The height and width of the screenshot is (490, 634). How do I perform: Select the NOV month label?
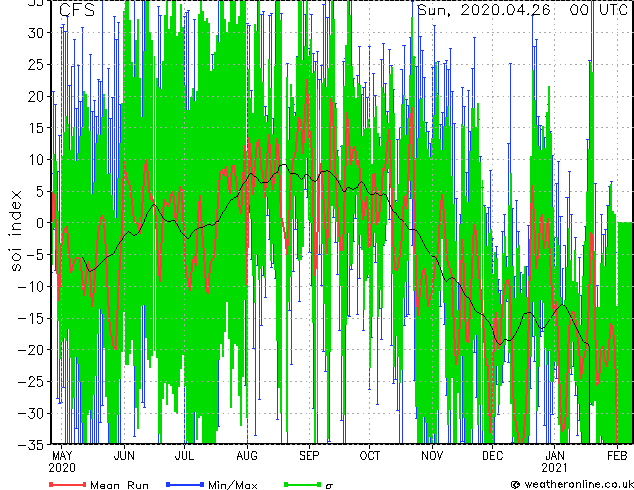(432, 456)
